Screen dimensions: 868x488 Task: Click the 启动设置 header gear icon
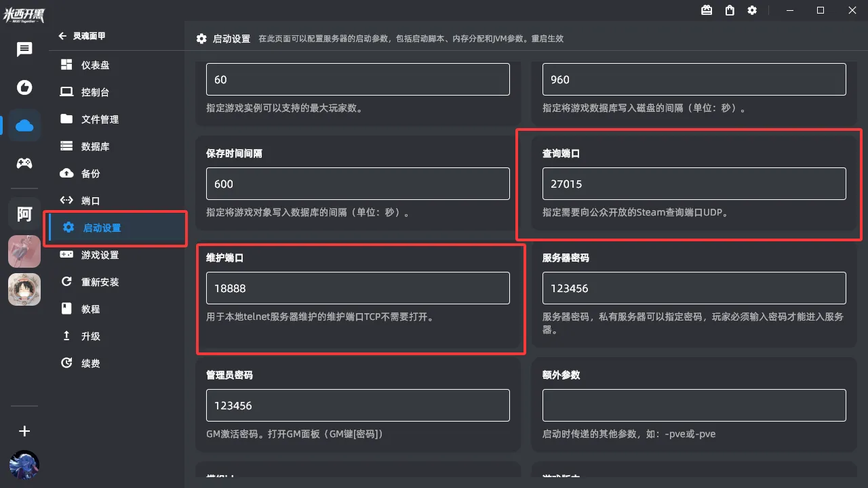click(201, 39)
